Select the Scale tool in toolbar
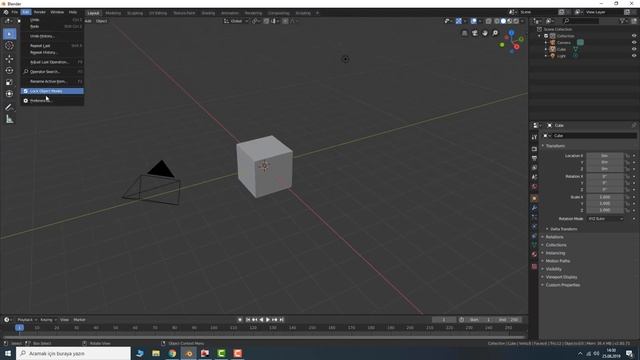This screenshot has width=640, height=360. point(9,82)
